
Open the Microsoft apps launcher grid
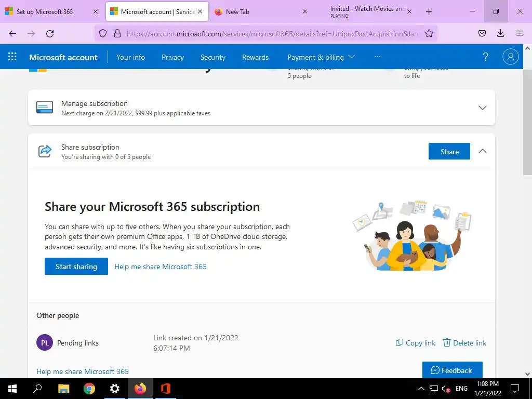pyautogui.click(x=12, y=57)
